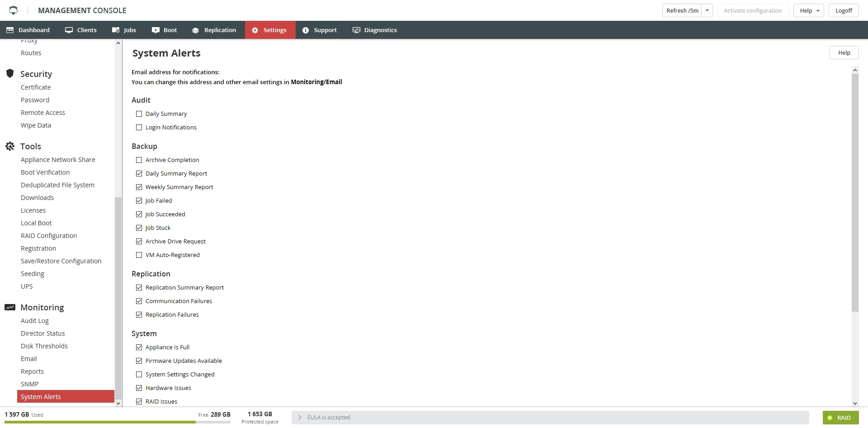Click the sidebar scrollbar up arrow
This screenshot has height=428, width=868.
pyautogui.click(x=118, y=43)
